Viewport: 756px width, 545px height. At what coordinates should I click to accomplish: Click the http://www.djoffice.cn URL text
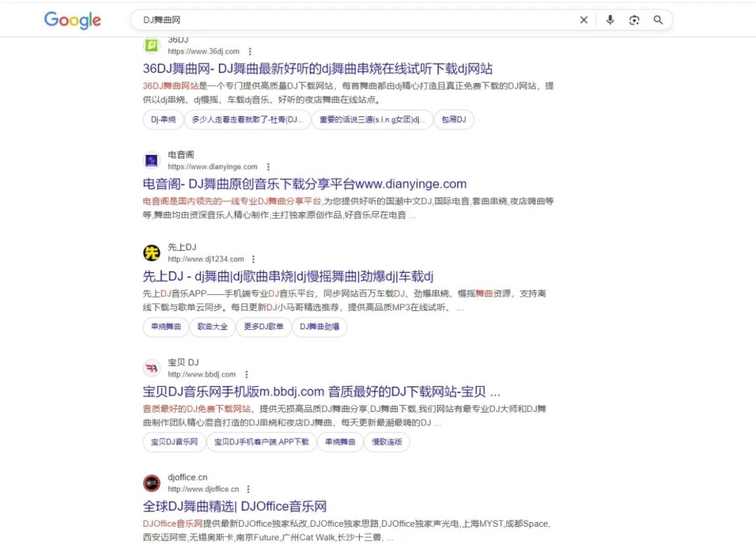tap(204, 489)
